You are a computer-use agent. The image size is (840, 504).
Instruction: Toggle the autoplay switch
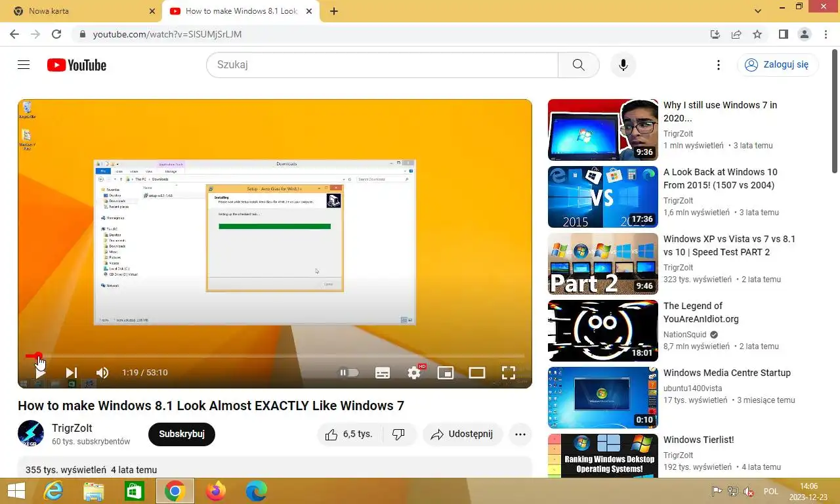tap(349, 373)
